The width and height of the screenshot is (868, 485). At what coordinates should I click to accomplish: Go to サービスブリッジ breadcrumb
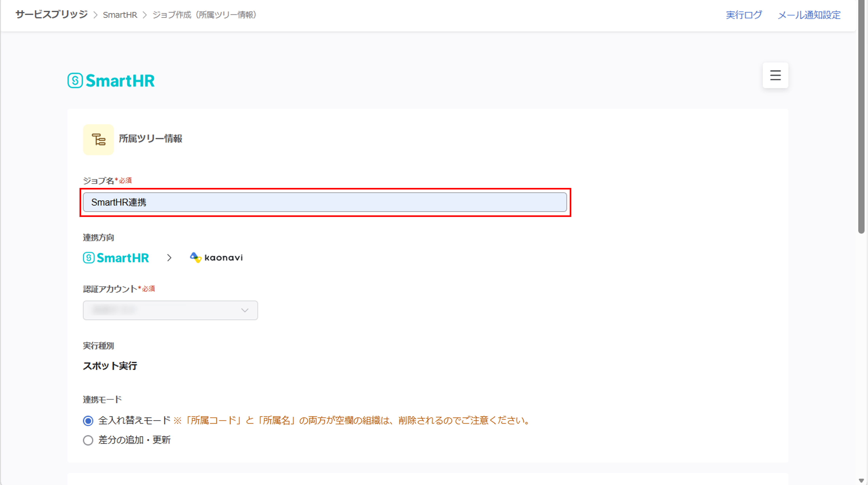(51, 14)
